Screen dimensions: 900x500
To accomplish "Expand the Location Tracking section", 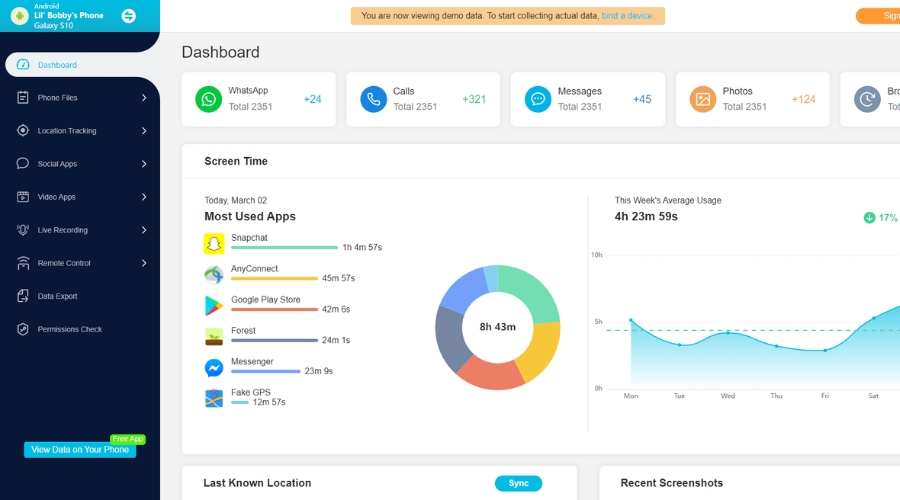I will (x=144, y=131).
